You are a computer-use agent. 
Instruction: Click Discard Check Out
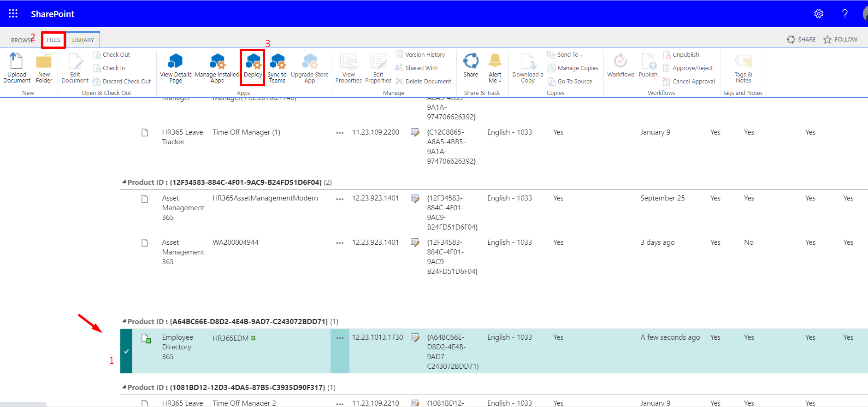point(122,81)
